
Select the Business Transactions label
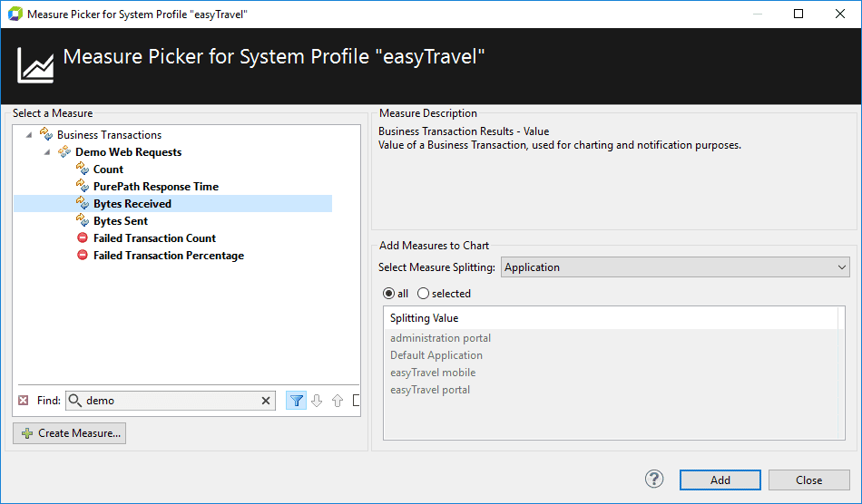pos(110,135)
